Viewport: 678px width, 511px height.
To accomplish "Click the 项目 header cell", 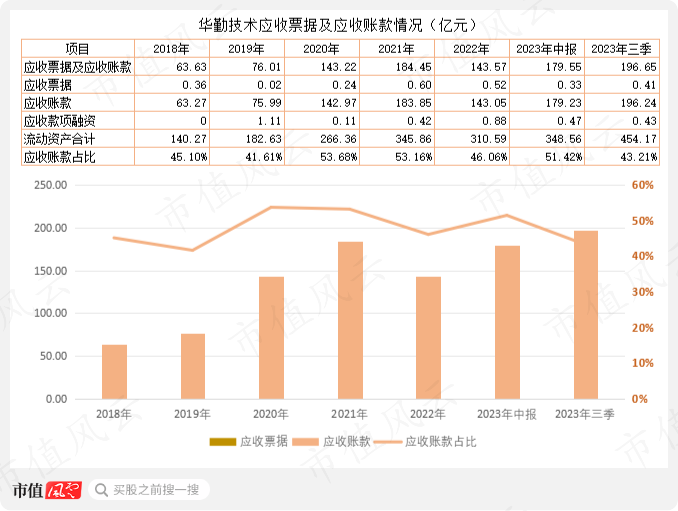I will tap(78, 48).
